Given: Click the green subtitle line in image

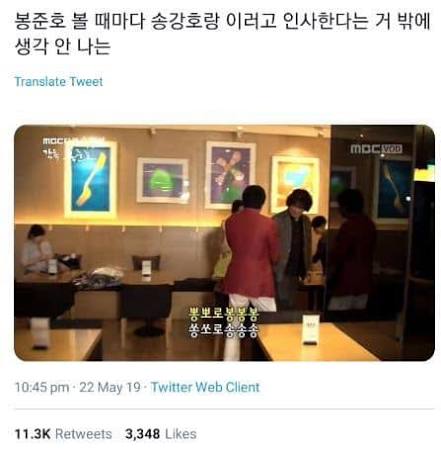Looking at the screenshot, I should [x=223, y=314].
